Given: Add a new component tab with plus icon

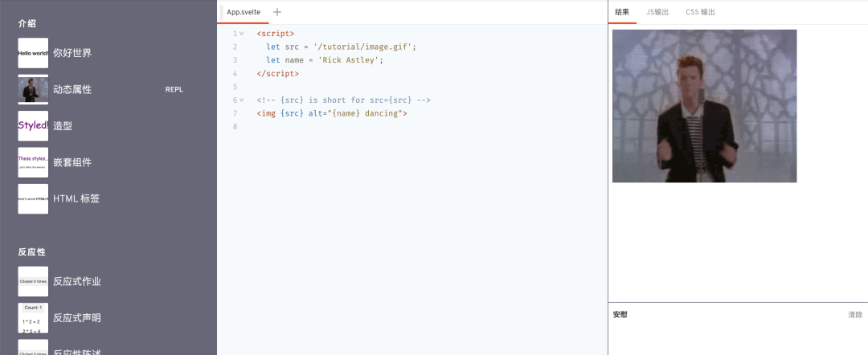Looking at the screenshot, I should point(277,12).
